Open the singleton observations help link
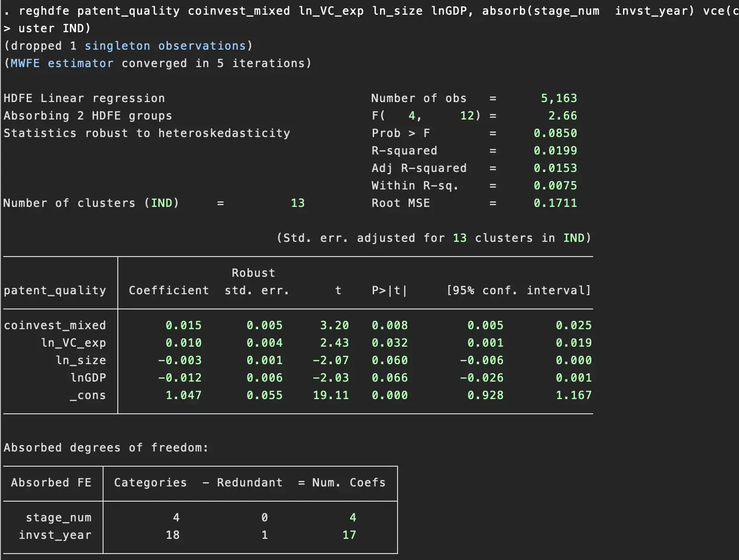 tap(165, 46)
